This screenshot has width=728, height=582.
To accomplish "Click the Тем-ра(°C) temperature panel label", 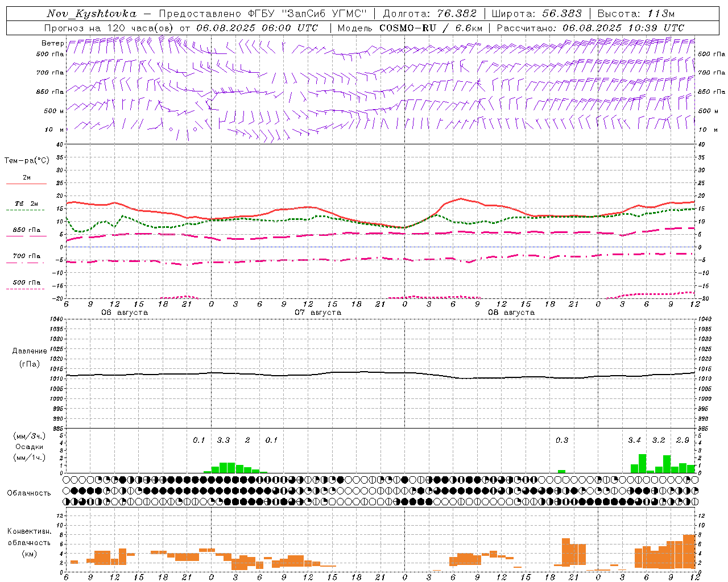I will click(27, 161).
